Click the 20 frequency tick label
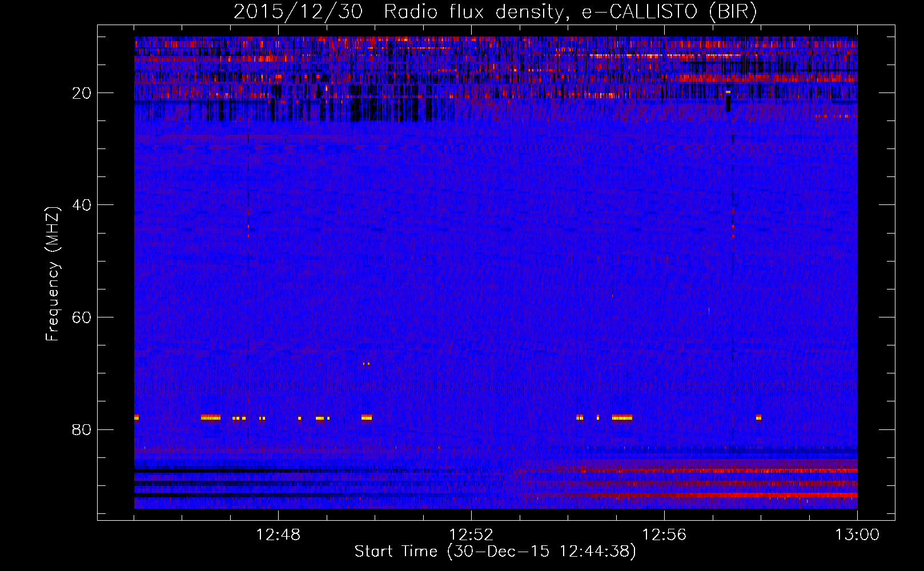The image size is (924, 571). point(82,93)
